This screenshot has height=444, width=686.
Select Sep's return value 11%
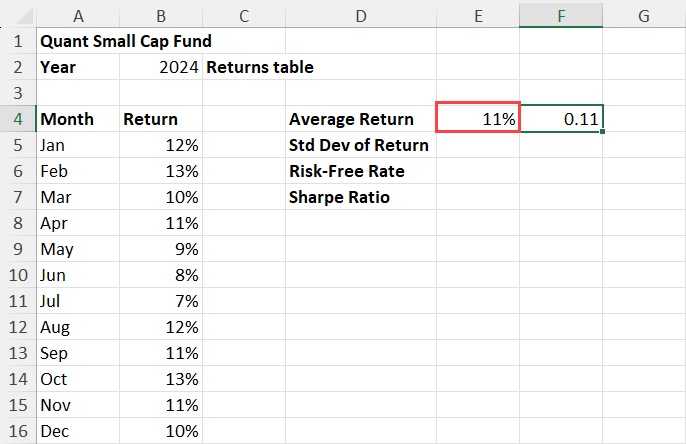(161, 353)
